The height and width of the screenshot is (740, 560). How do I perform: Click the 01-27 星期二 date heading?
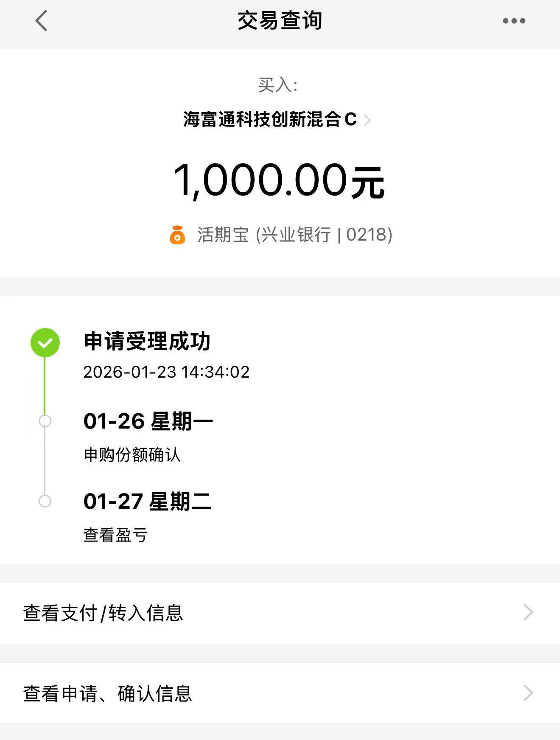tap(147, 501)
